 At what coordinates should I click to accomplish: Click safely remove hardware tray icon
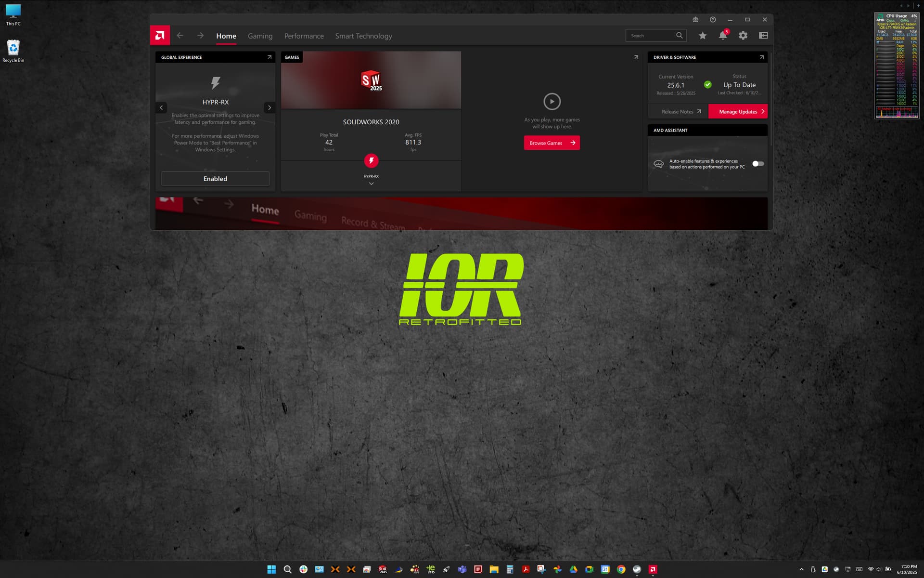point(813,569)
